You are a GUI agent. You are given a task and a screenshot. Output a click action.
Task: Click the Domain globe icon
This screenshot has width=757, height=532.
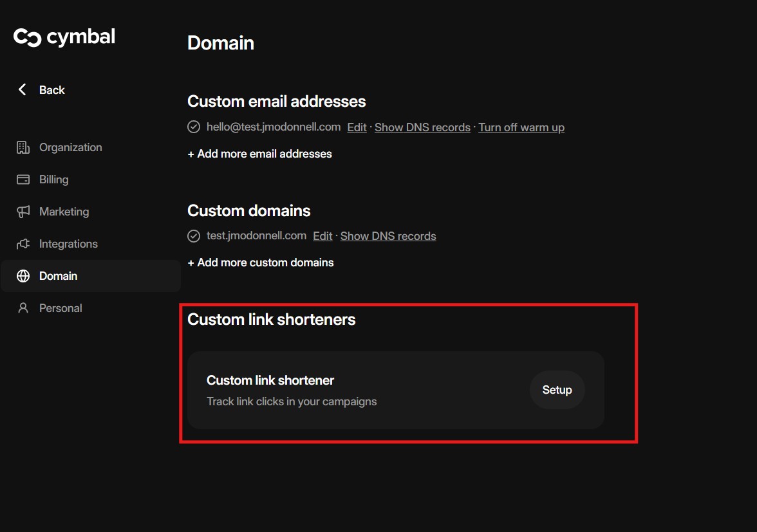click(x=23, y=276)
